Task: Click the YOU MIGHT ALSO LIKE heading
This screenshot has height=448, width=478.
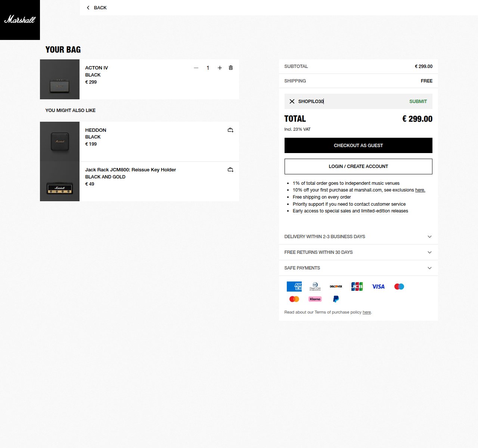Action: (71, 111)
